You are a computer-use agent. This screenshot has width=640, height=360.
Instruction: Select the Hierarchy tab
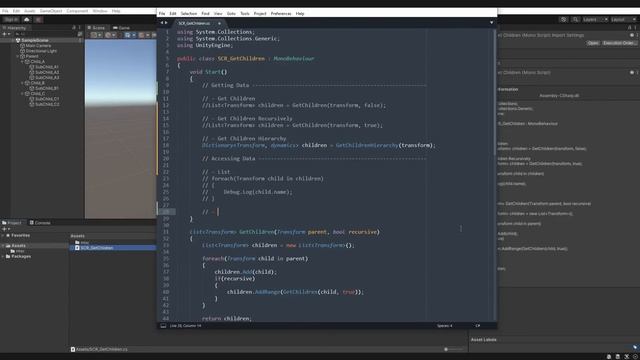coord(14,28)
